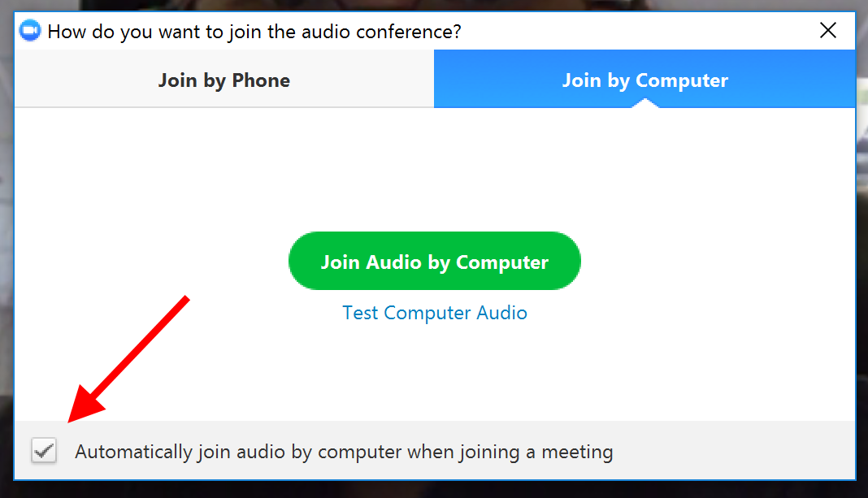
Task: Open the highlighted Join by Computer section
Action: (x=644, y=80)
